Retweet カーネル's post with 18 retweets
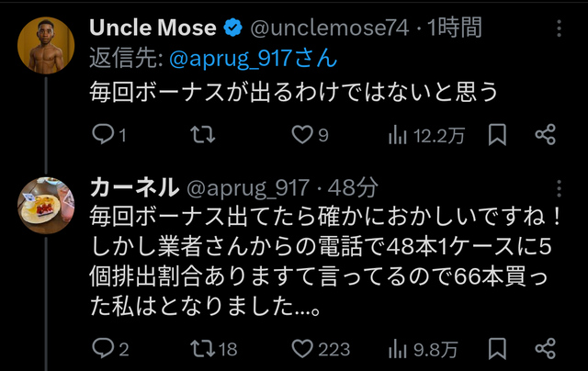 pos(214,349)
